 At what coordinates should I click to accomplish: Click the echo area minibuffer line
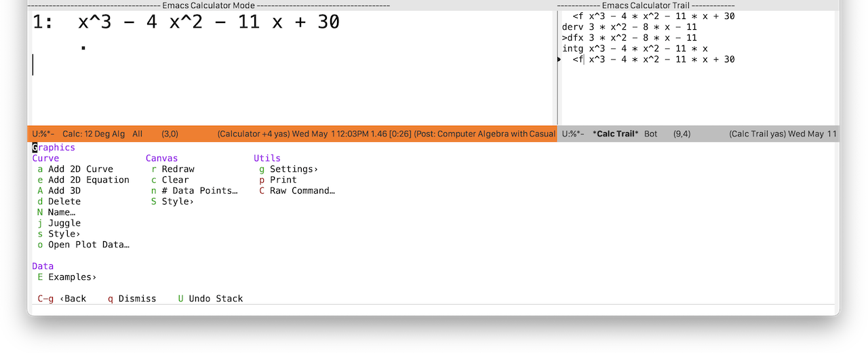(x=433, y=310)
